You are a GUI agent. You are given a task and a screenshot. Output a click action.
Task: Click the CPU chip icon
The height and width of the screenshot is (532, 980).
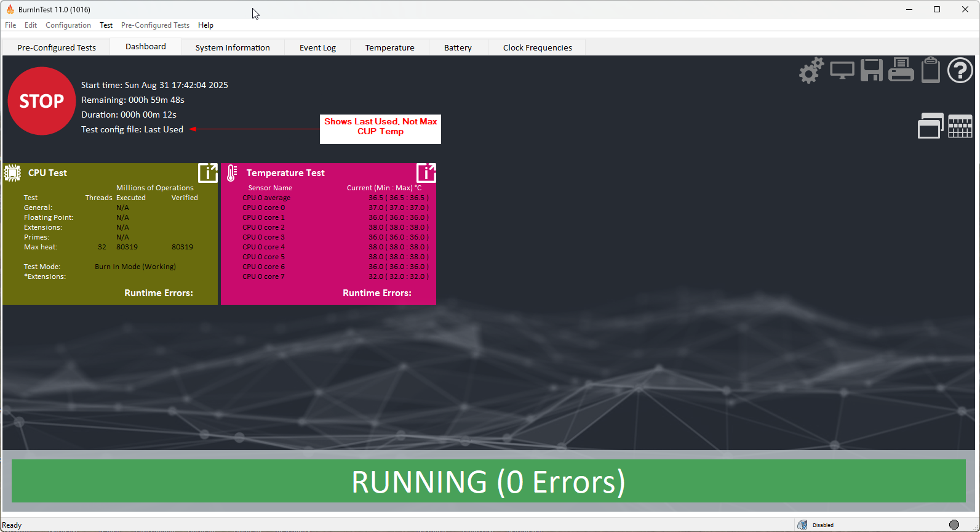12,173
